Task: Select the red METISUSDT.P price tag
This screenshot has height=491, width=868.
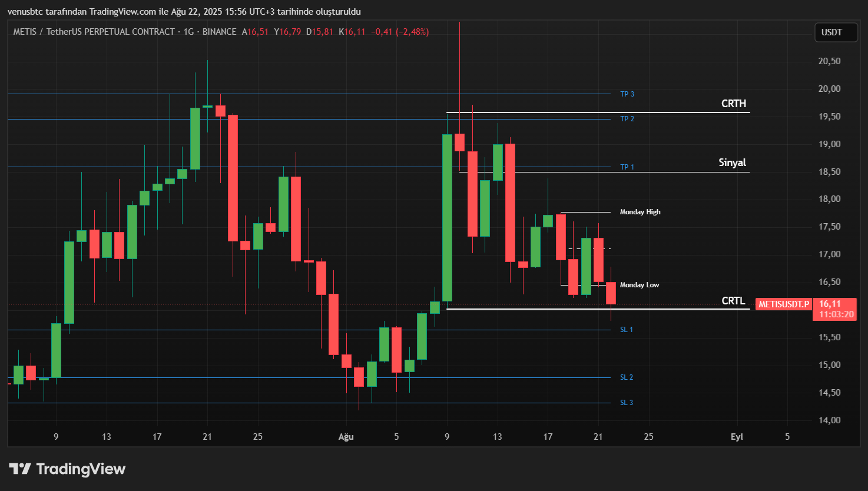Action: point(784,304)
